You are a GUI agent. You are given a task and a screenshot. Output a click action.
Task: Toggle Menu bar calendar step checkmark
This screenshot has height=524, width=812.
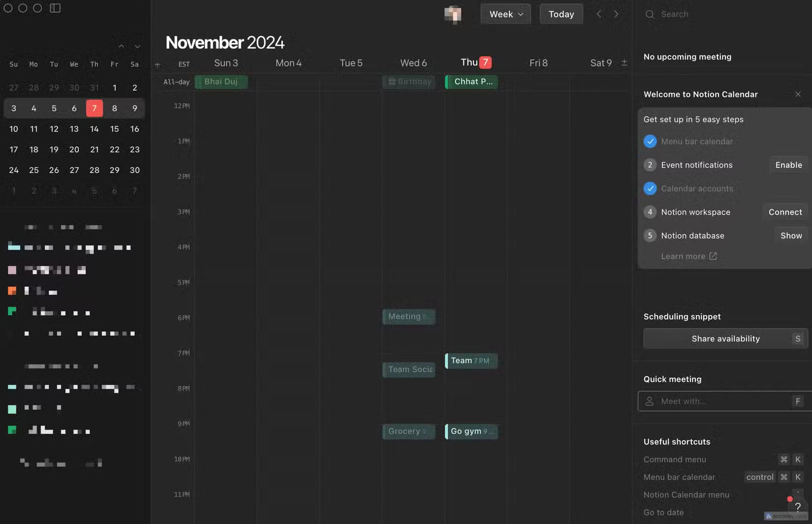pos(650,141)
